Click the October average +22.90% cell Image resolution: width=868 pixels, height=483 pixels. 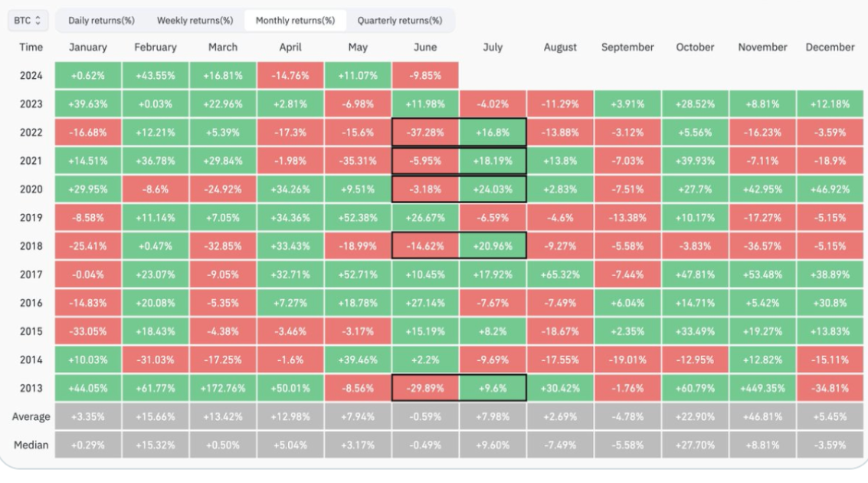coord(695,416)
